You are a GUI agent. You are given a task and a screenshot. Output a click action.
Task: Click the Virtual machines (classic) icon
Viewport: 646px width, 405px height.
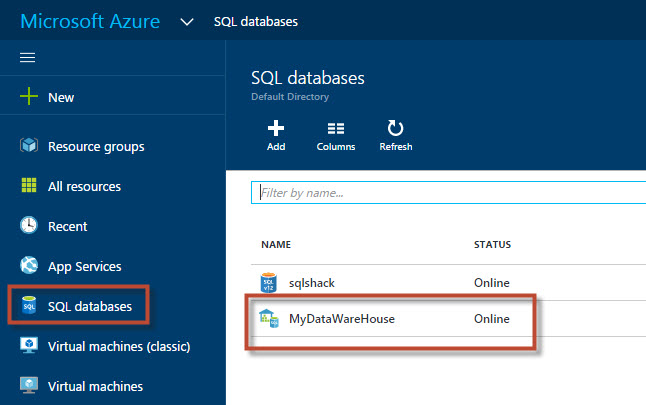[29, 346]
